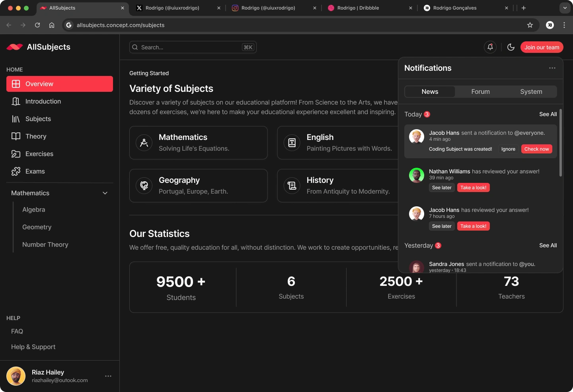Click the search magnifier icon
The width and height of the screenshot is (573, 392).
pyautogui.click(x=135, y=47)
